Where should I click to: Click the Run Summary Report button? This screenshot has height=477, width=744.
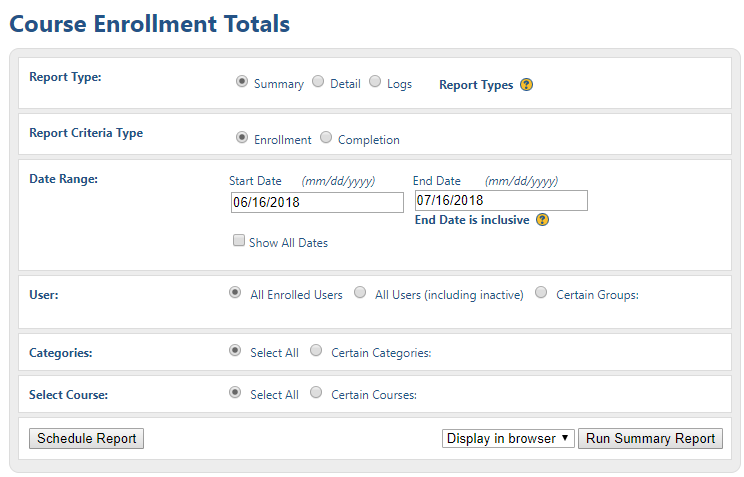(650, 439)
